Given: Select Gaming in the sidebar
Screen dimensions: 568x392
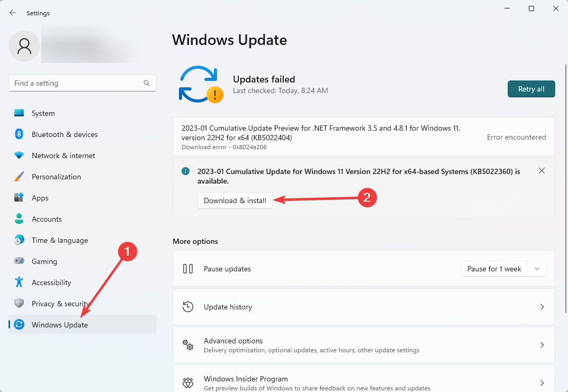Looking at the screenshot, I should pyautogui.click(x=83, y=261).
